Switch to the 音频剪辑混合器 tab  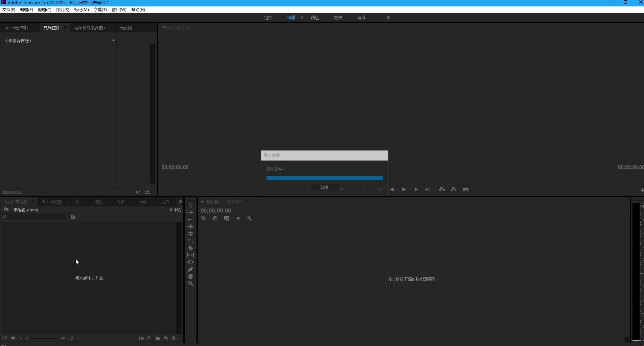90,28
